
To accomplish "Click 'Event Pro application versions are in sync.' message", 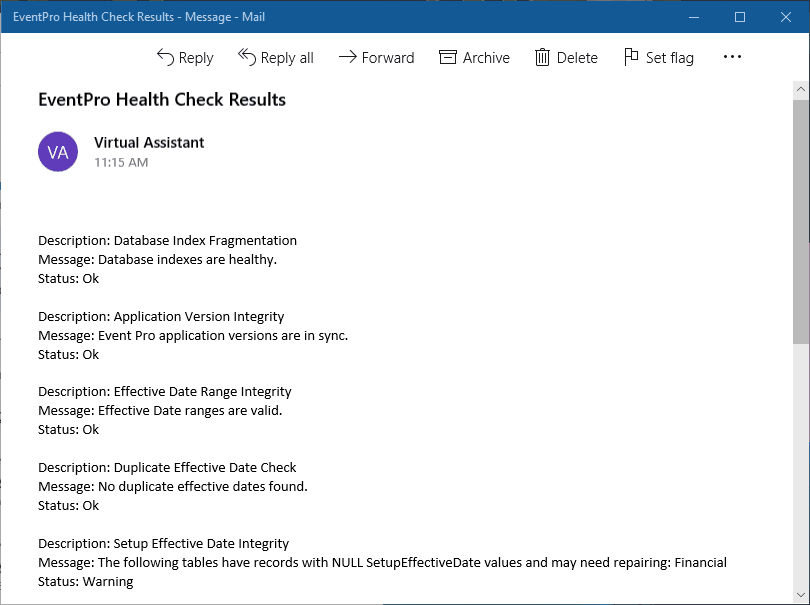I will [x=223, y=336].
